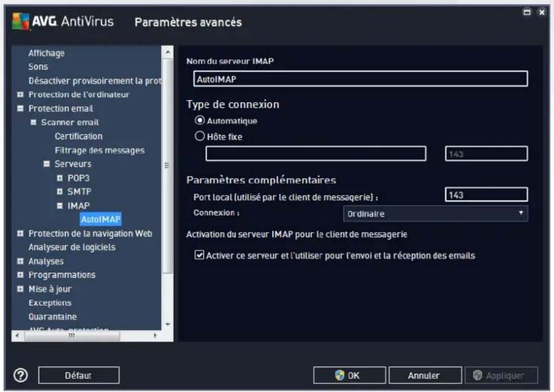
Task: Maximize the Paramètres avancés window
Action: (x=527, y=13)
